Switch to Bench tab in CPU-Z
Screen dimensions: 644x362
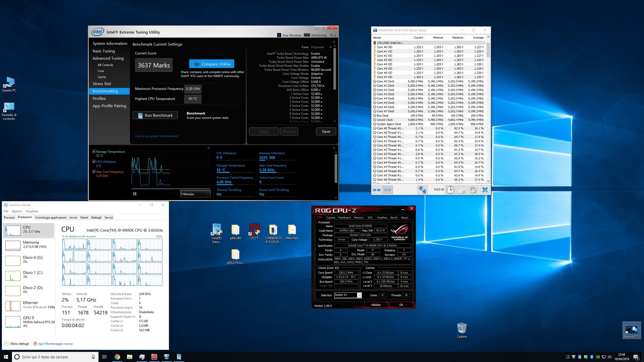[394, 218]
